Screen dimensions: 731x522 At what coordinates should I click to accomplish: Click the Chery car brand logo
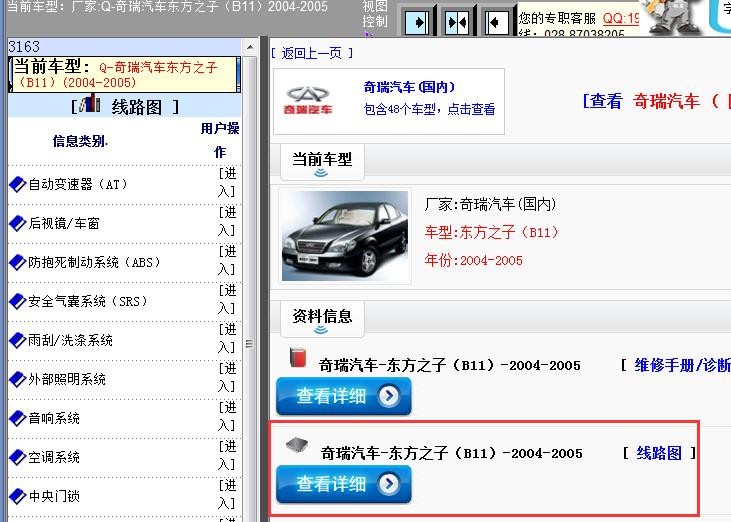pos(308,100)
